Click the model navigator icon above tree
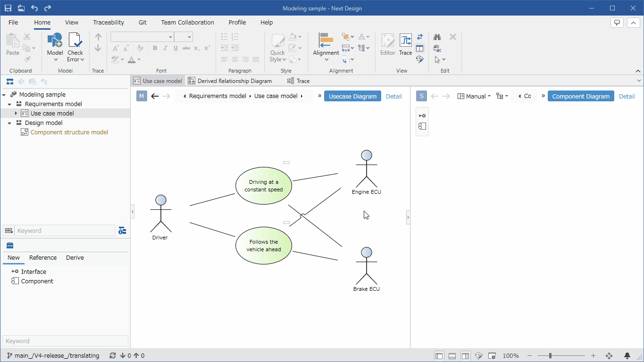Viewport: 644px width, 362px height. pos(9,82)
